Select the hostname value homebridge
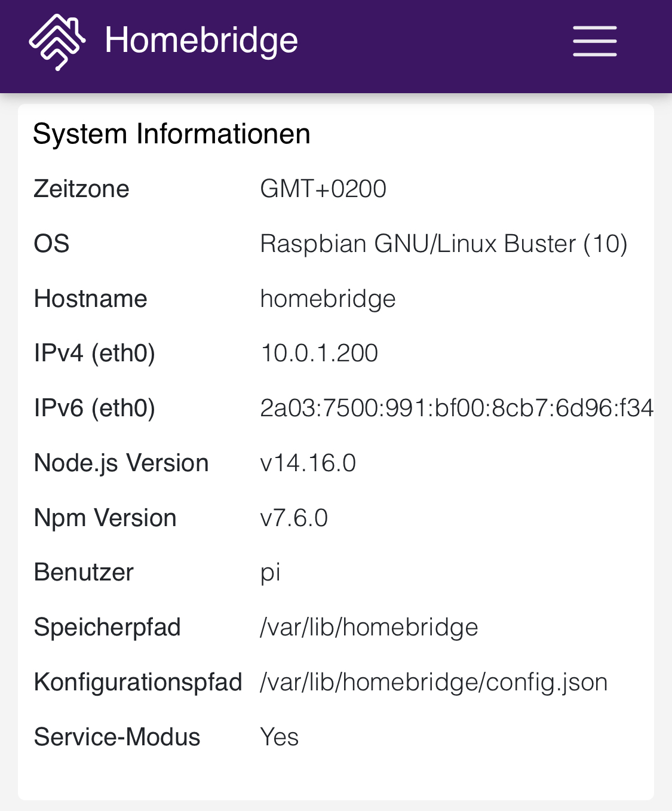Screen dimensions: 672x811 pos(328,298)
